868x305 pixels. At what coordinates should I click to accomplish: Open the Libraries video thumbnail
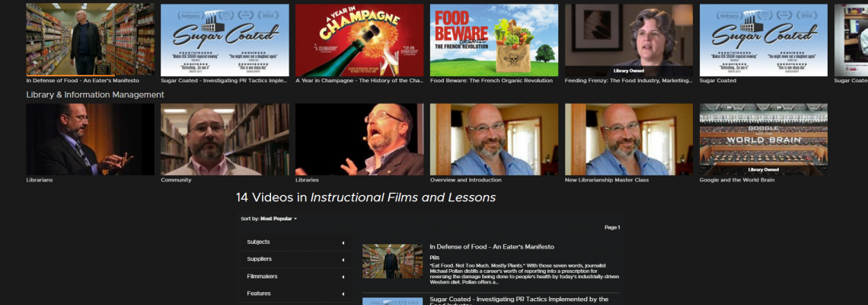[x=359, y=140]
